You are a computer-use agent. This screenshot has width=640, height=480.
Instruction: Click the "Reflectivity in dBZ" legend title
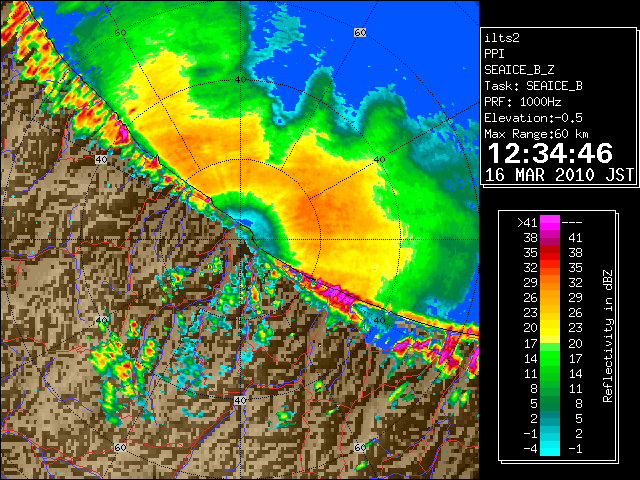608,336
